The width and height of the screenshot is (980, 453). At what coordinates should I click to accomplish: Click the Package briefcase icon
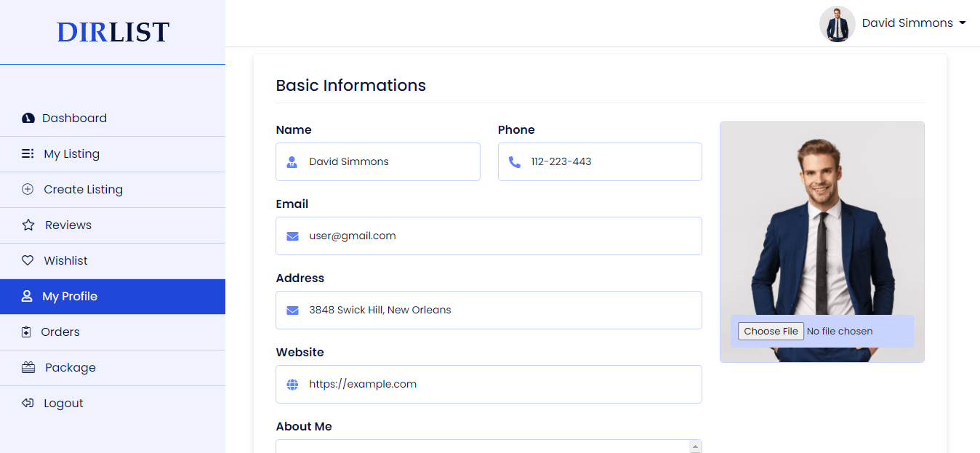[28, 367]
